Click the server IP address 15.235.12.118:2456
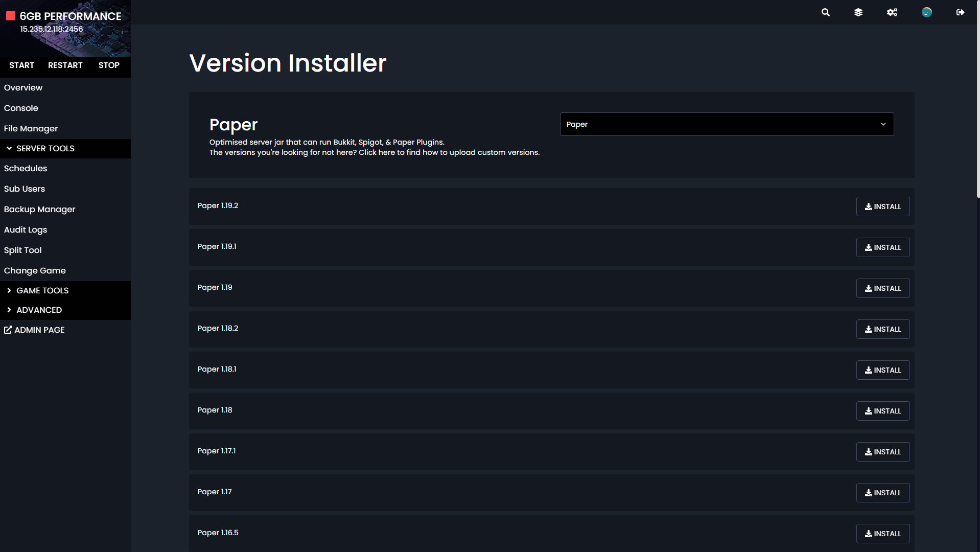The height and width of the screenshot is (552, 980). coord(52,29)
